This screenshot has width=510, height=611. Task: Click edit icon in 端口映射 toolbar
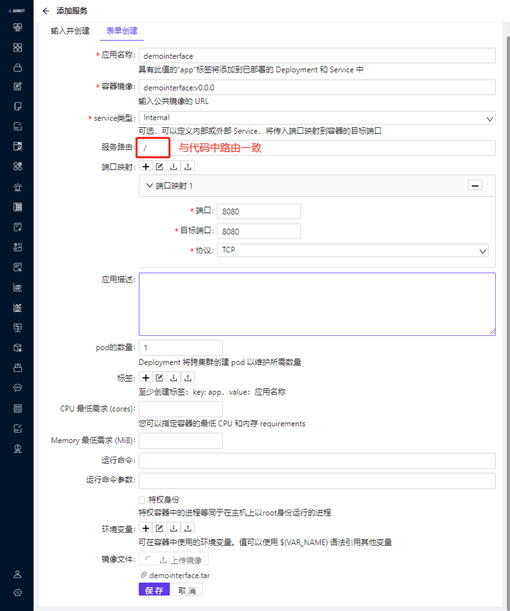coord(160,166)
